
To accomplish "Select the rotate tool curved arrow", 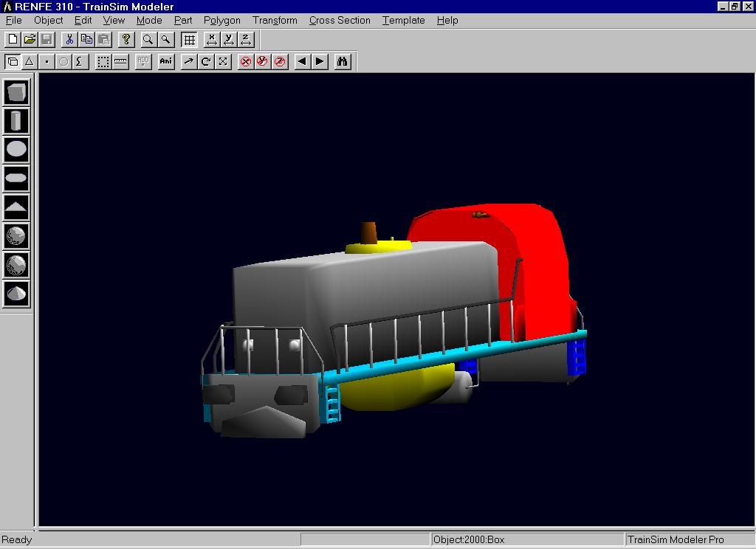I will coord(206,62).
